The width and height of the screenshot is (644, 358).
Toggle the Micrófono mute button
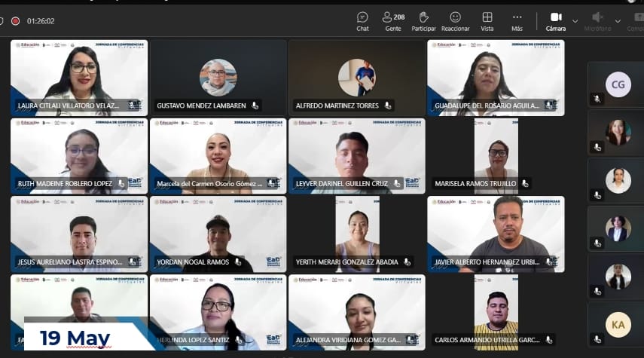pos(597,21)
